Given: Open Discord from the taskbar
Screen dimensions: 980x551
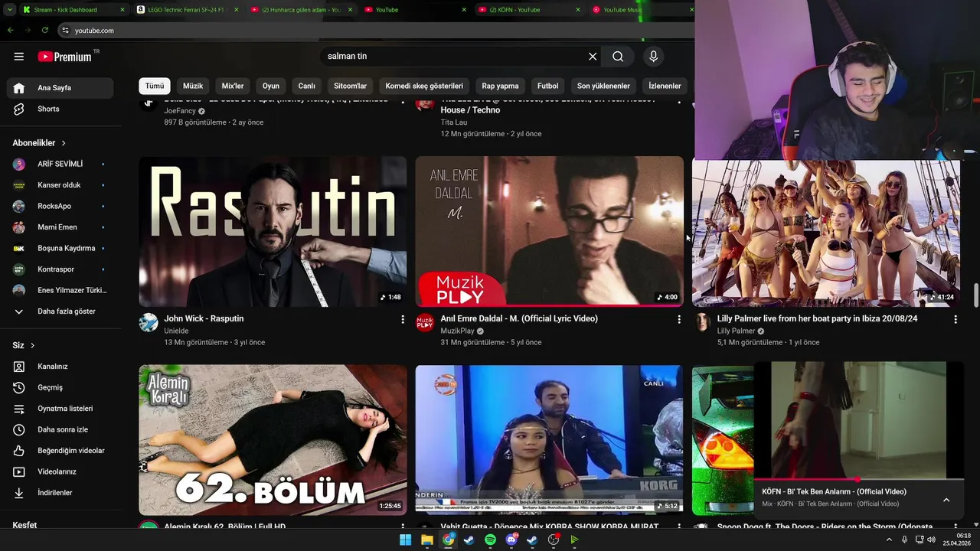Looking at the screenshot, I should [511, 540].
